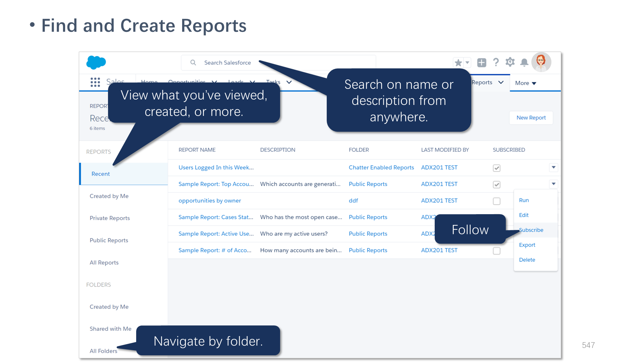Screen dimensions: 644x362
Task: Select Private Reports in sidebar
Action: click(x=110, y=218)
